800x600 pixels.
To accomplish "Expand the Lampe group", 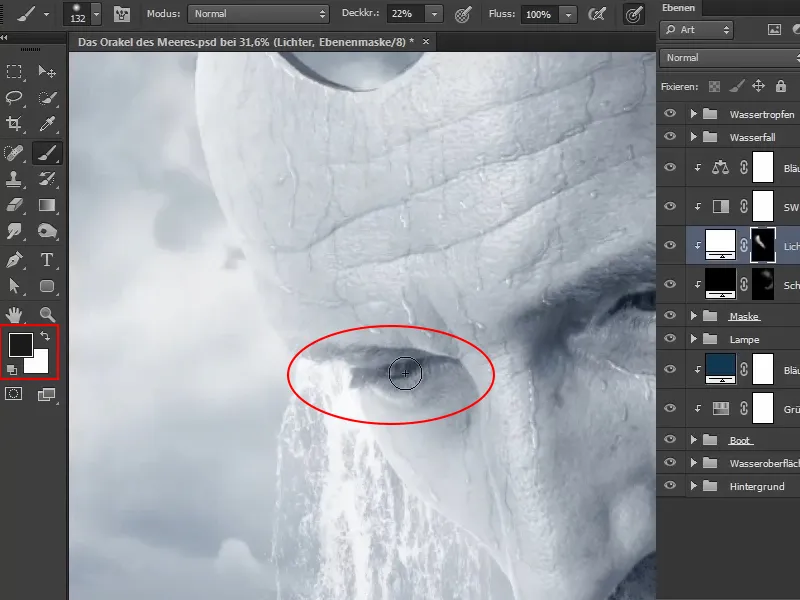I will [x=693, y=339].
